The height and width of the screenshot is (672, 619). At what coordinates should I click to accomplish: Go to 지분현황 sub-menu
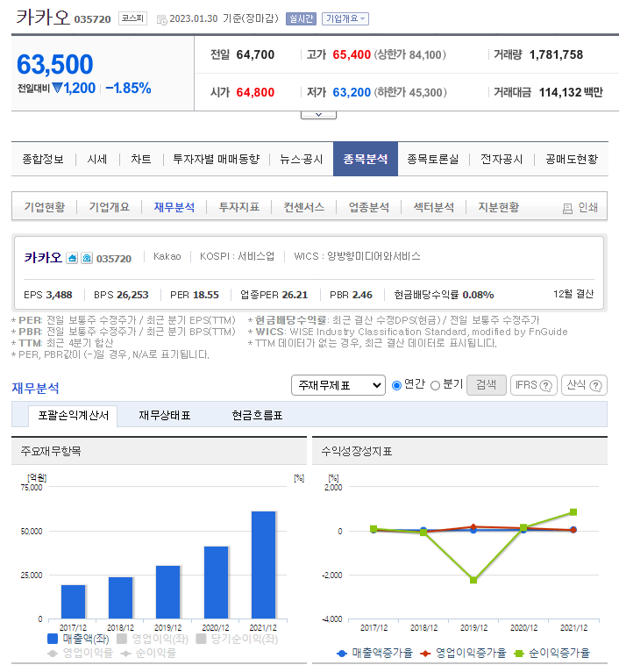[x=499, y=207]
